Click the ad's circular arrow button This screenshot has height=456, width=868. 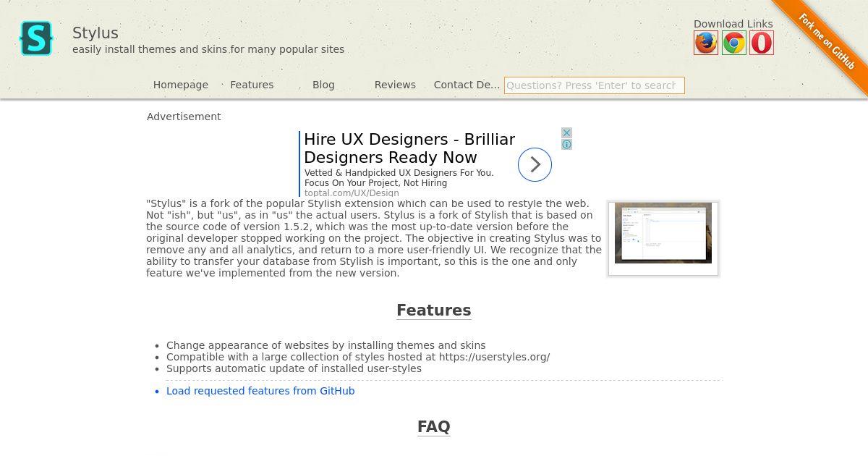point(535,165)
